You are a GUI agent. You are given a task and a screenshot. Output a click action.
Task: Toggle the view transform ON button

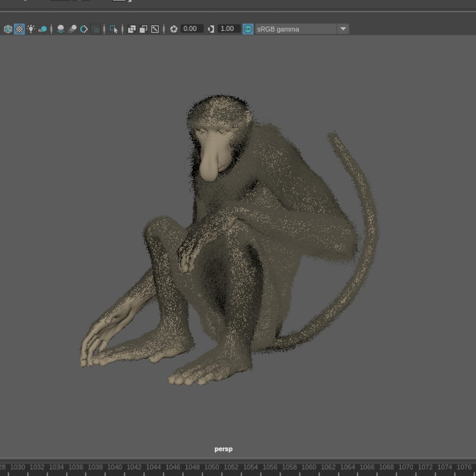[248, 29]
